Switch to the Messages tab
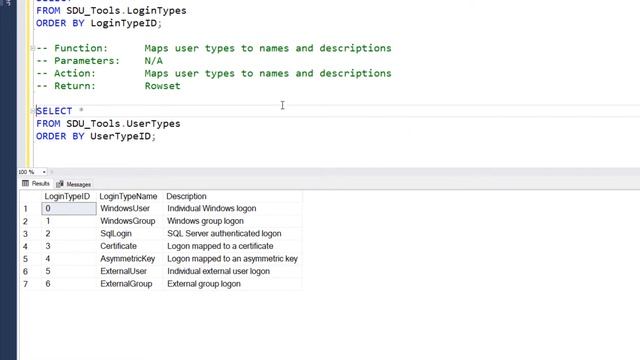Image resolution: width=640 pixels, height=360 pixels. point(74,184)
